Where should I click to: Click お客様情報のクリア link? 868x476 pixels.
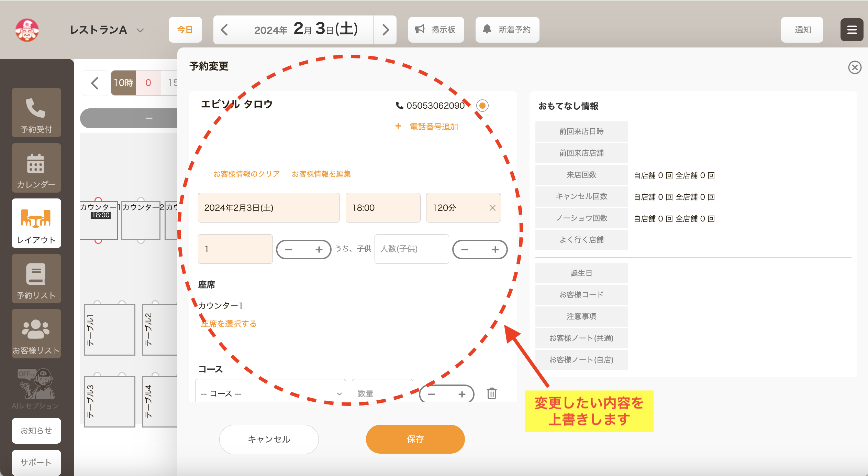point(246,174)
